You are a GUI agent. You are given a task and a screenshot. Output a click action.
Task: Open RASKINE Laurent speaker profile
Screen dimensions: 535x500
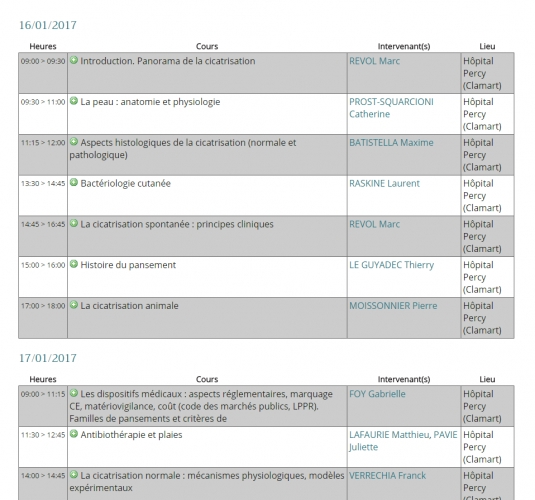(384, 184)
